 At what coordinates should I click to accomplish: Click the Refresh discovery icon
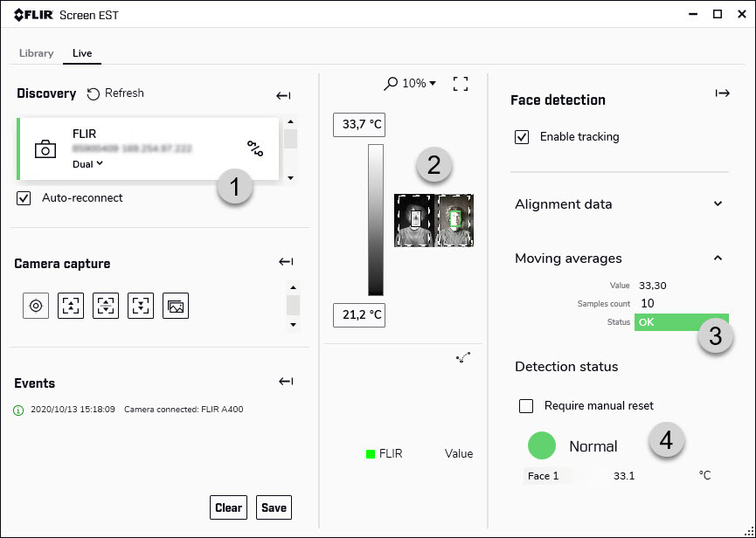(x=94, y=93)
